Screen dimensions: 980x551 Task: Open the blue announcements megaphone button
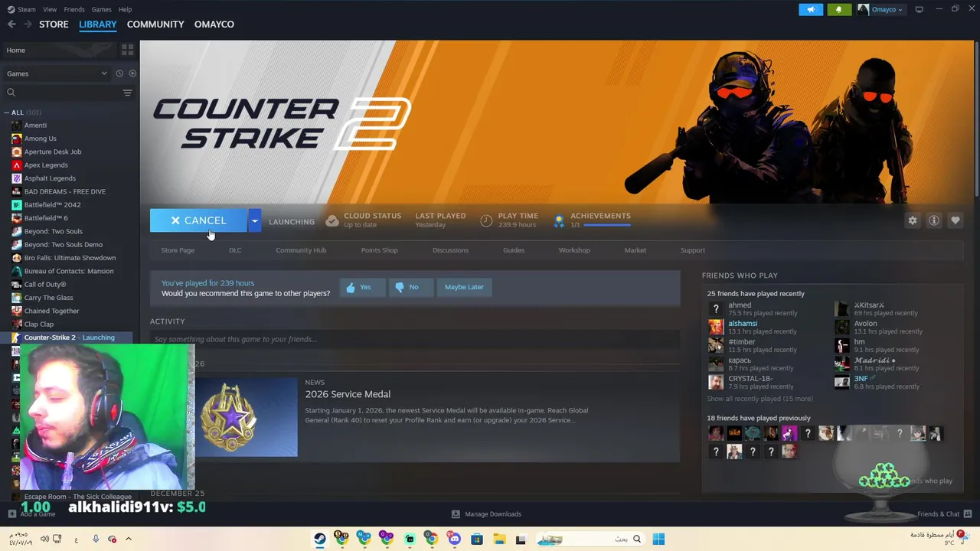811,9
